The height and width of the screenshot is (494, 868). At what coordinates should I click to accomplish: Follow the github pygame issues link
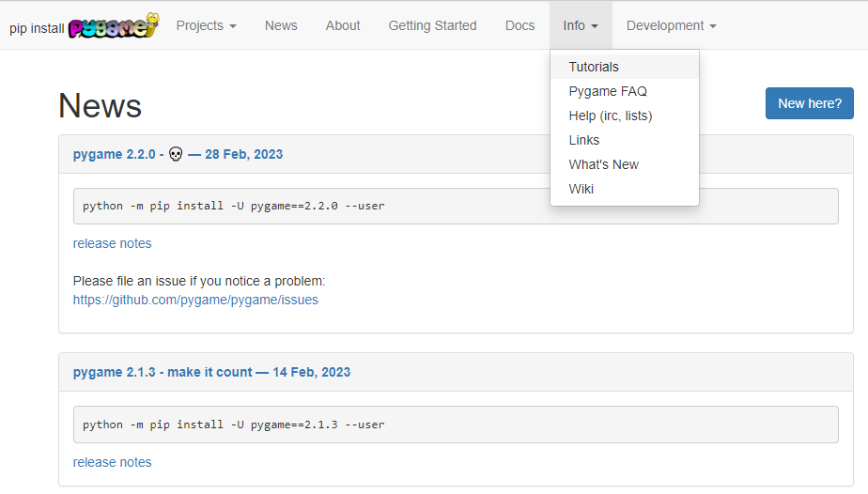click(195, 300)
